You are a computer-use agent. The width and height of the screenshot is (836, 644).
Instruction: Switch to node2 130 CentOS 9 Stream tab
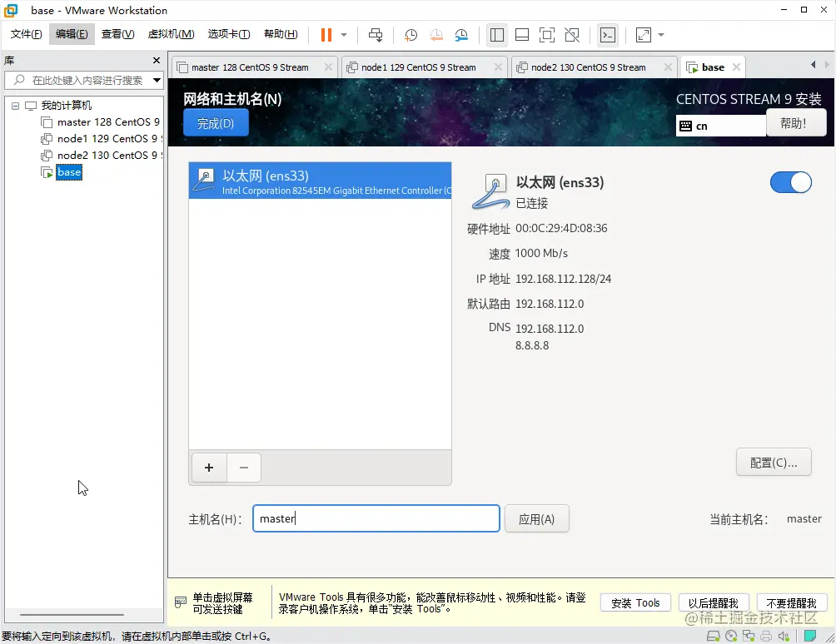tap(588, 67)
